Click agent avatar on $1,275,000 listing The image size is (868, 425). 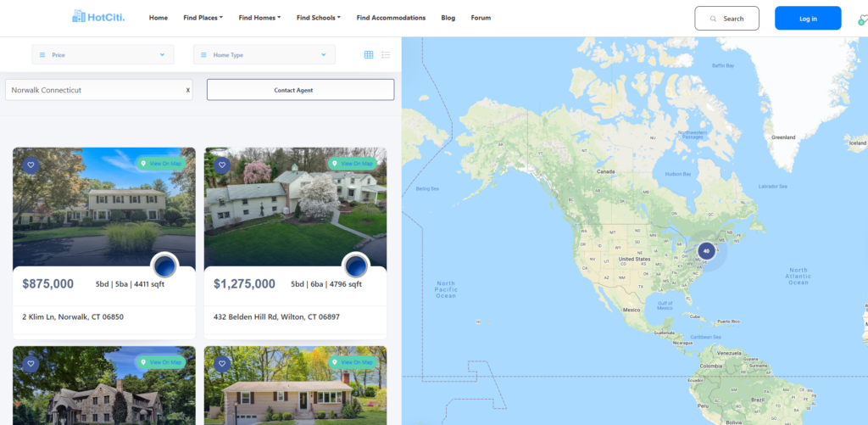356,266
